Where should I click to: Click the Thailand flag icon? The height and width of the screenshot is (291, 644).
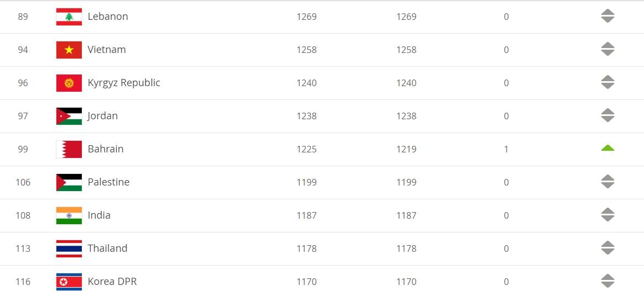[69, 248]
